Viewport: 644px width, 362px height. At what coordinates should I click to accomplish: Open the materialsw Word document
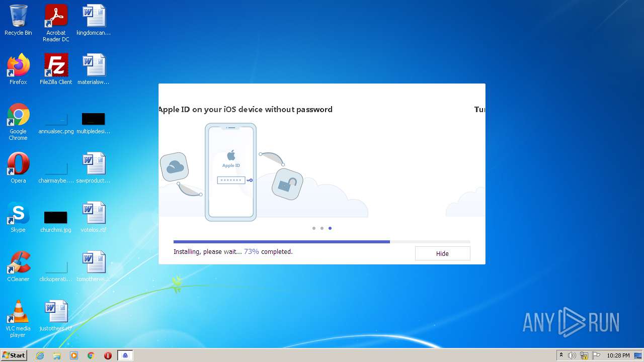click(x=94, y=69)
